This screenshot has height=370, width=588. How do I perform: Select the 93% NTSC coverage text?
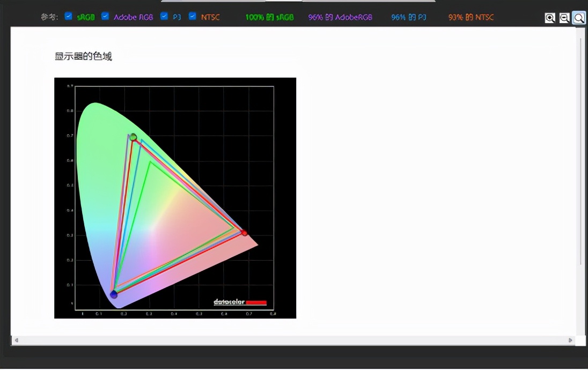[471, 17]
